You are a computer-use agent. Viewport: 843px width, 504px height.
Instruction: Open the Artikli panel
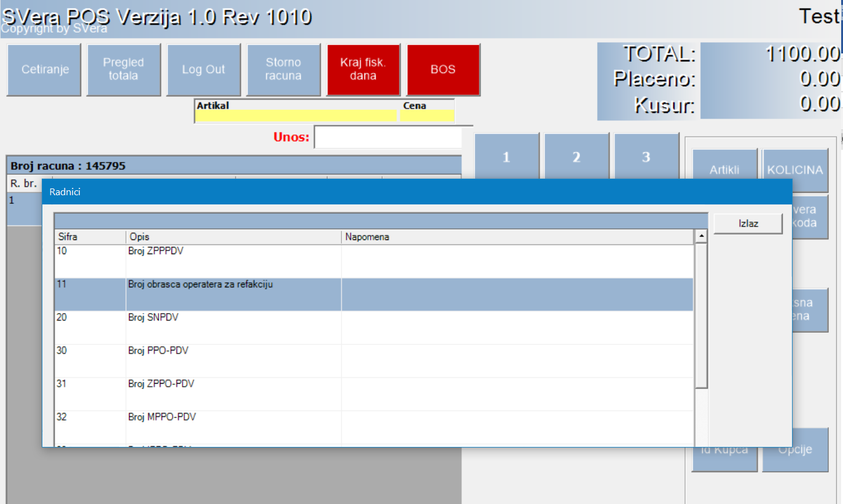[x=724, y=166]
